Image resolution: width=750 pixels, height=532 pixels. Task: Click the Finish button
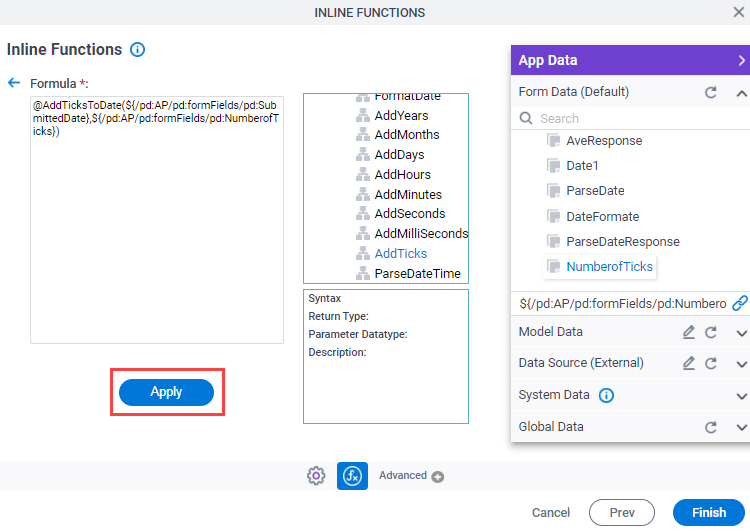(x=708, y=512)
